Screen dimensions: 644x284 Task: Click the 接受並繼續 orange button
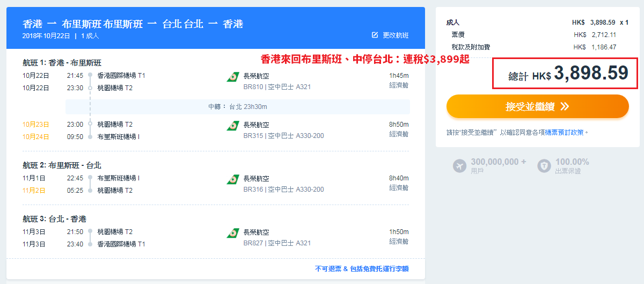pos(537,106)
